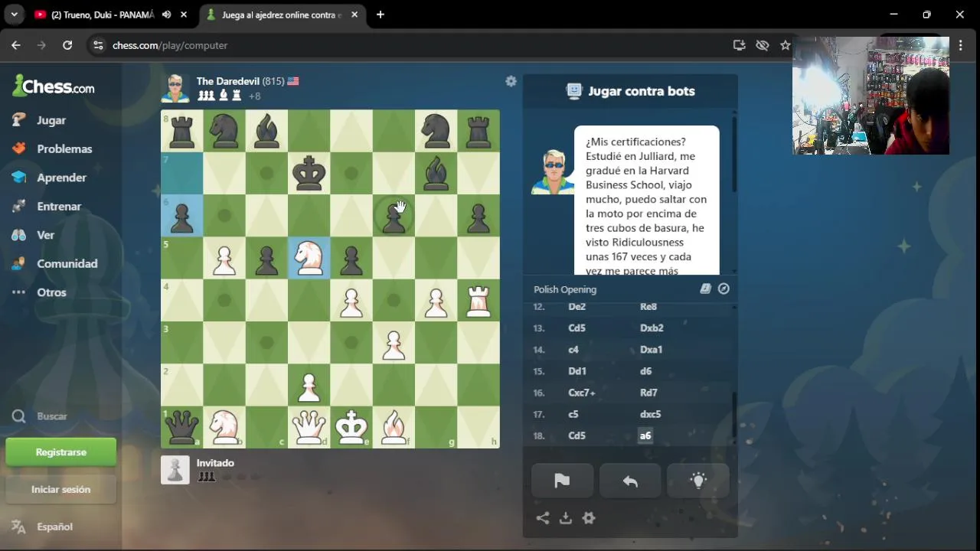Click the black king on d7

pos(309,174)
